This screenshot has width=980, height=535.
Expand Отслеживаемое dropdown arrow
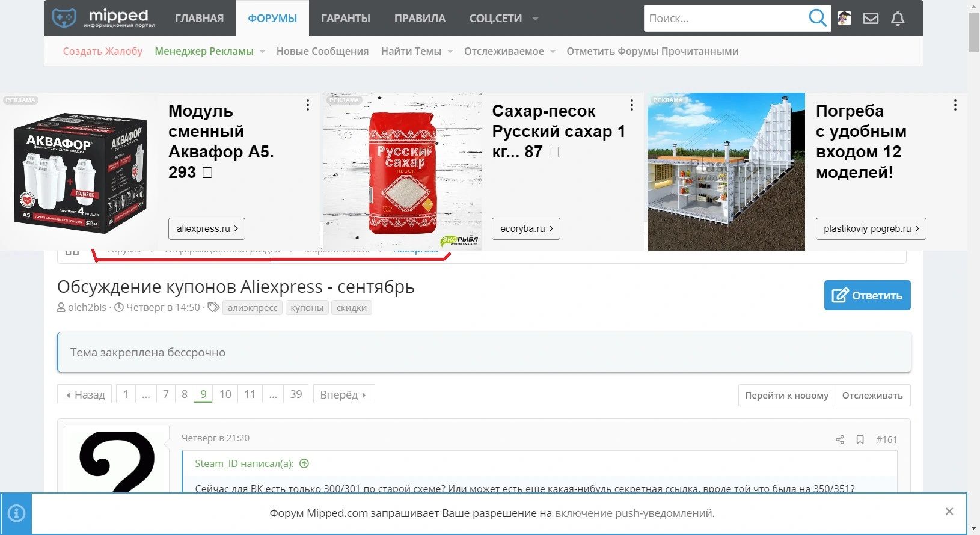[553, 52]
